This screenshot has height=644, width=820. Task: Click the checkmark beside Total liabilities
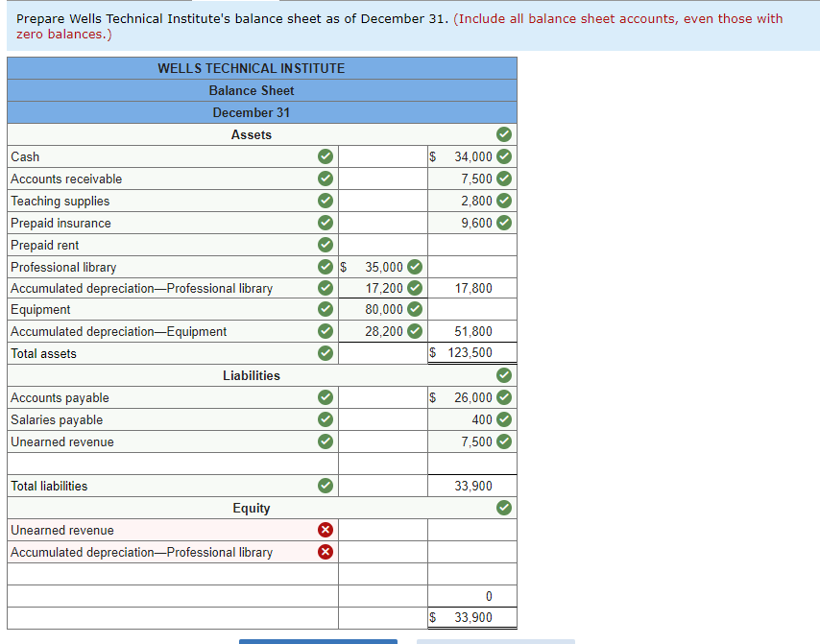click(x=325, y=486)
